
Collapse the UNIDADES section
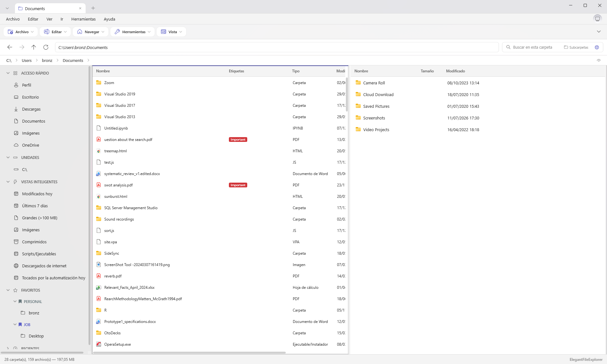coord(8,157)
